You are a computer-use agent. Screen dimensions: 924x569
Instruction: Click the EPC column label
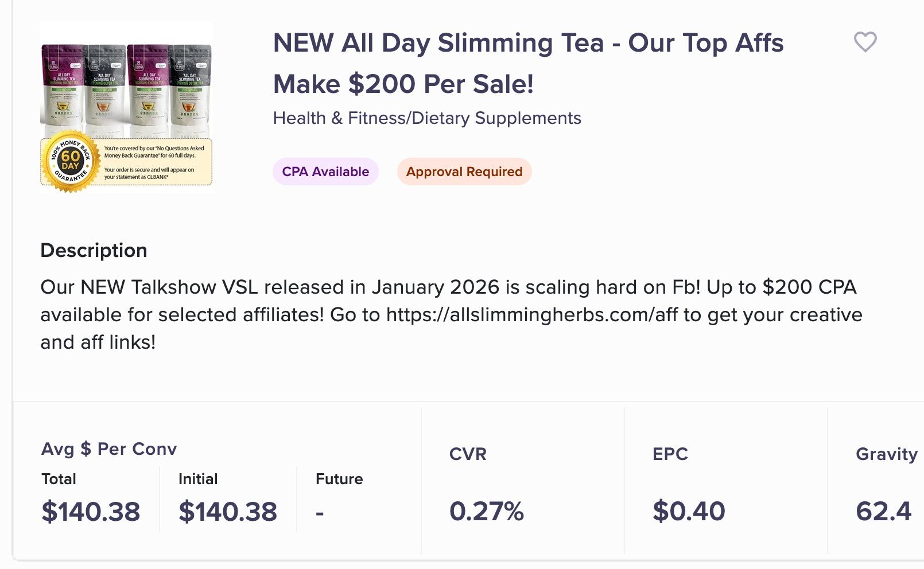(x=670, y=454)
